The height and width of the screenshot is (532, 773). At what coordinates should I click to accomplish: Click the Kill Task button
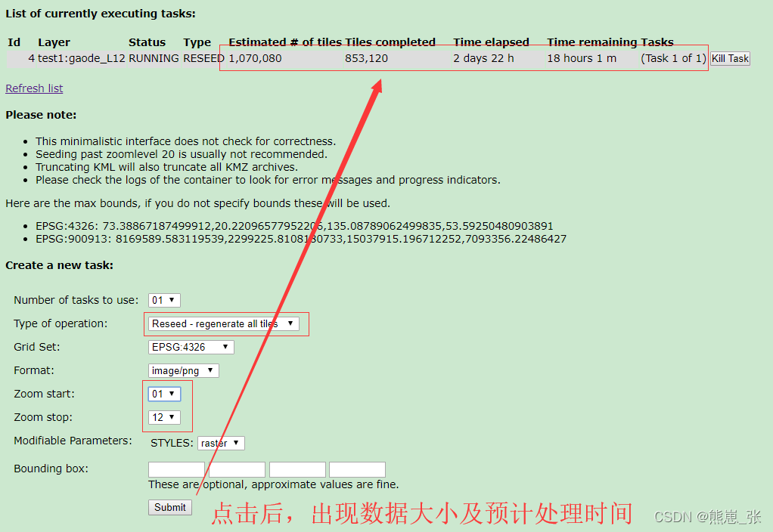click(x=730, y=59)
